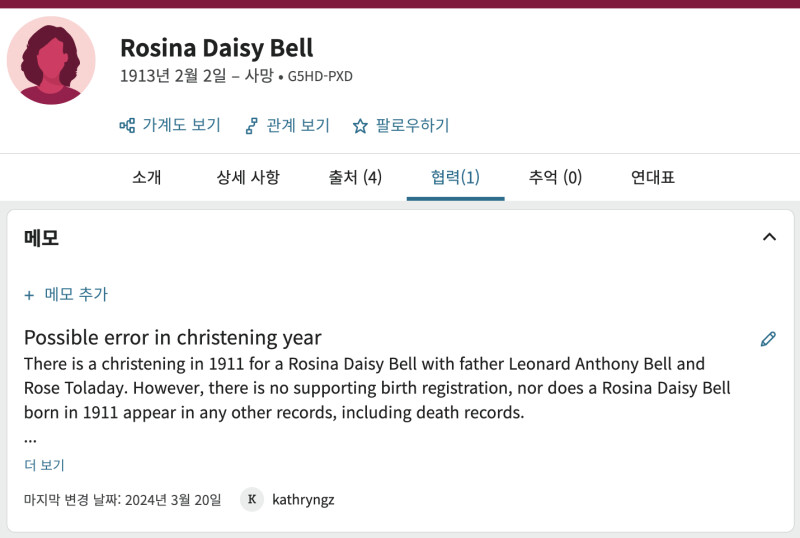Viewport: 800px width, 538px height.
Task: Switch to 출처 (4) tab
Action: (355, 177)
